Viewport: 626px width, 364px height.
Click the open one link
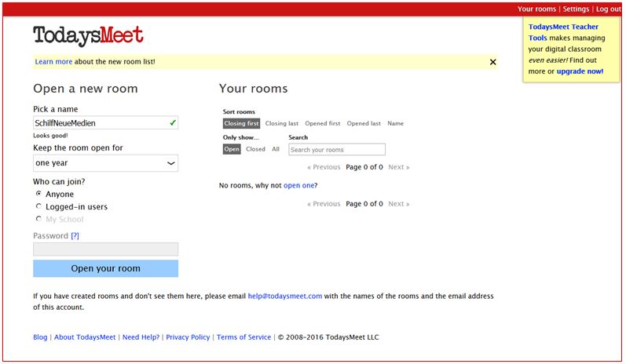click(x=298, y=185)
